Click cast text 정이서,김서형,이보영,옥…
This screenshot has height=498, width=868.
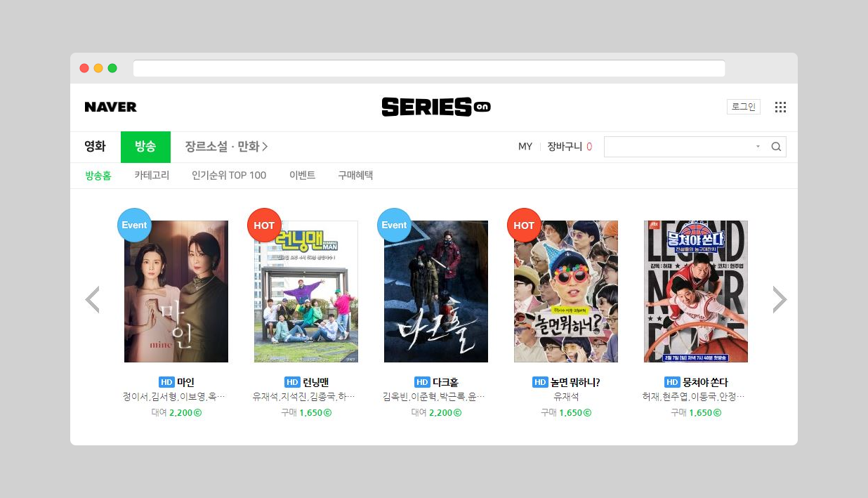point(174,397)
